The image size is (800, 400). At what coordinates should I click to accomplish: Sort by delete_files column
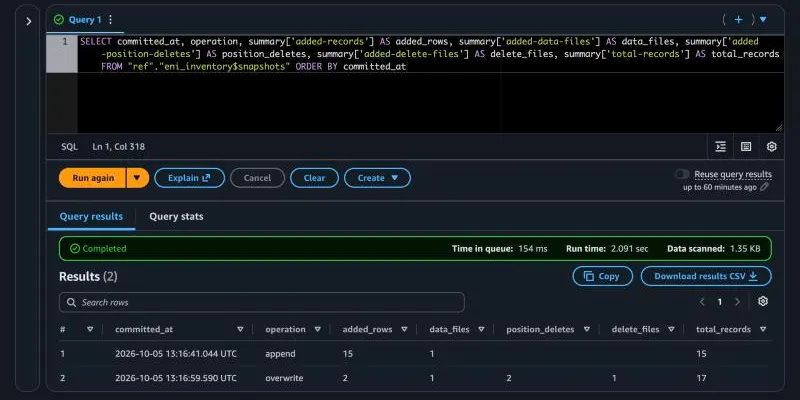pos(671,330)
